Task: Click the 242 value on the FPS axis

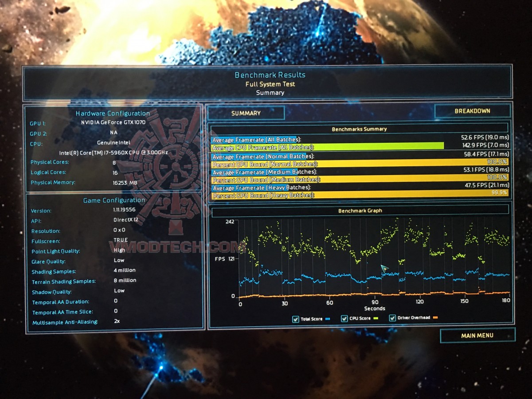Action: [230, 221]
